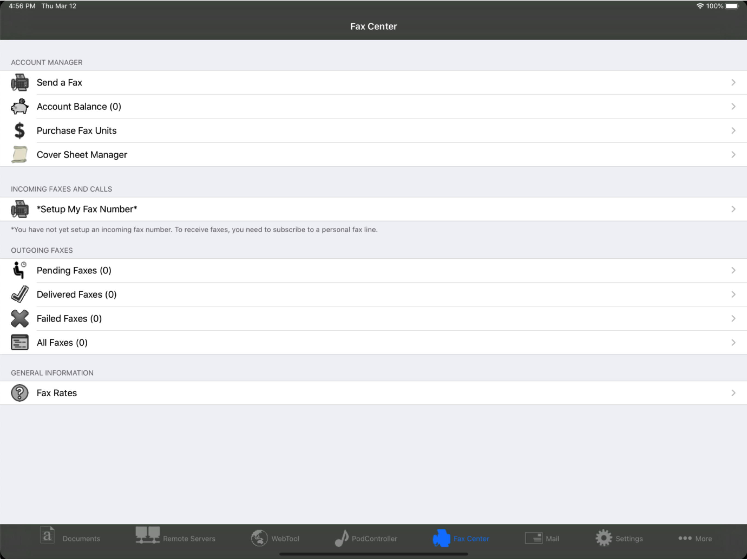This screenshot has height=560, width=747.
Task: Click the fax machine icon beside Send a Fax
Action: [20, 82]
